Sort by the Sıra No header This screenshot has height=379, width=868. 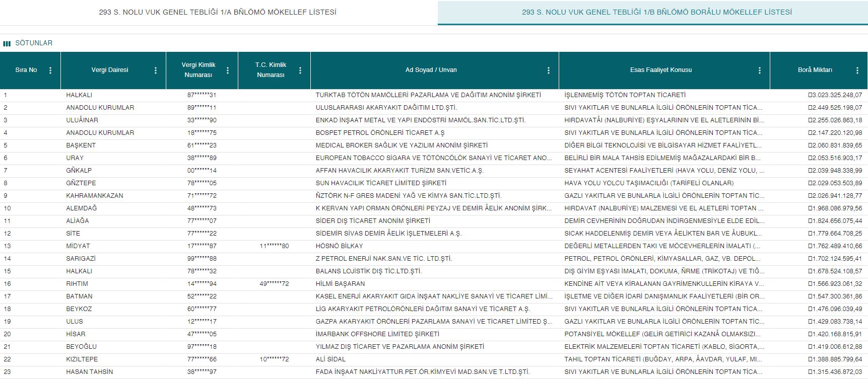click(x=26, y=70)
